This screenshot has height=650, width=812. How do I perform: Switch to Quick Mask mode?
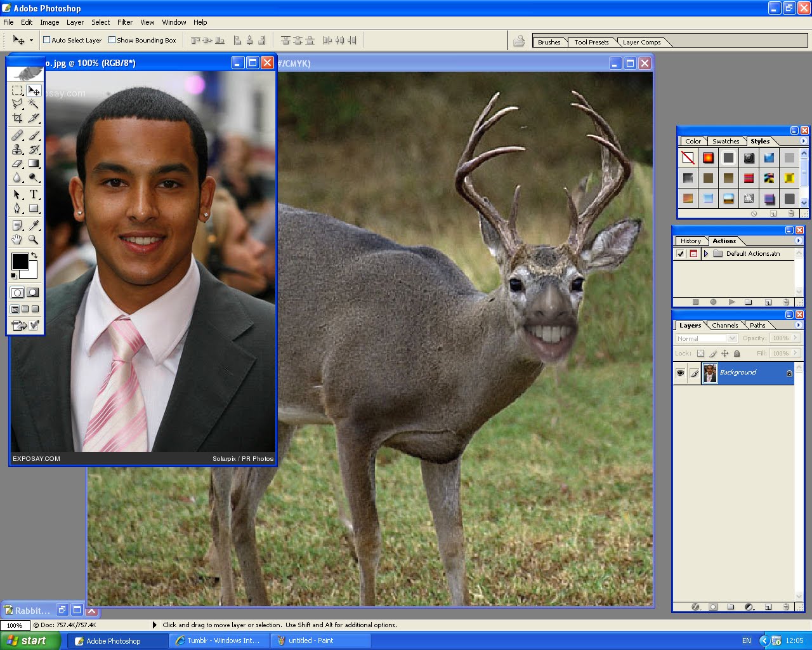(33, 293)
